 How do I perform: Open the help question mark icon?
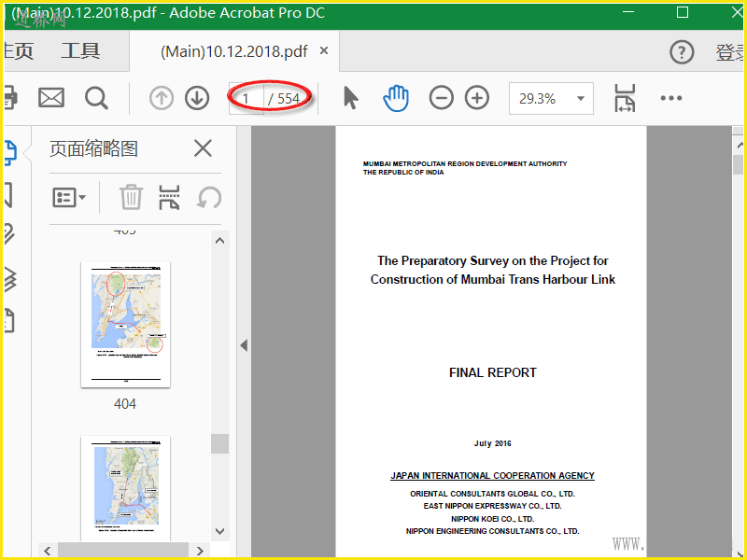tap(682, 52)
